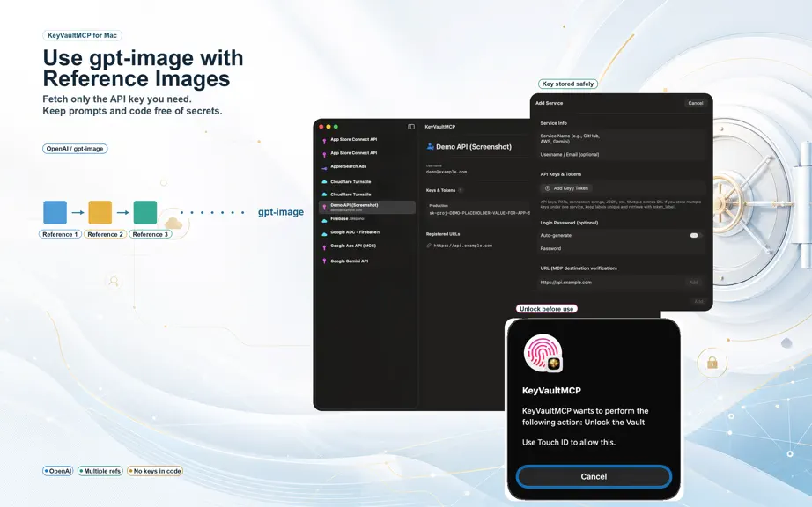Click the 'No keys in code' tag
The image size is (812, 507).
coord(155,471)
